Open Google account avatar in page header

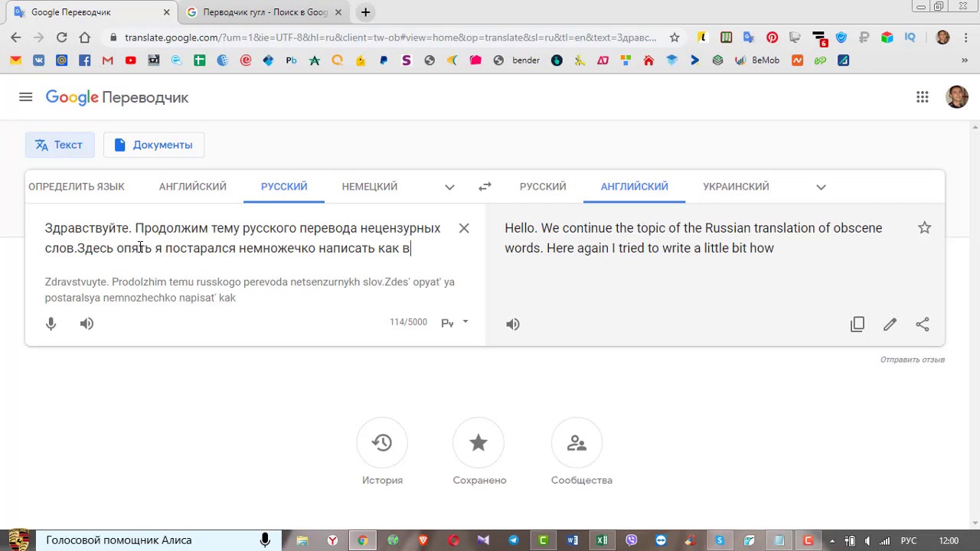pos(957,96)
